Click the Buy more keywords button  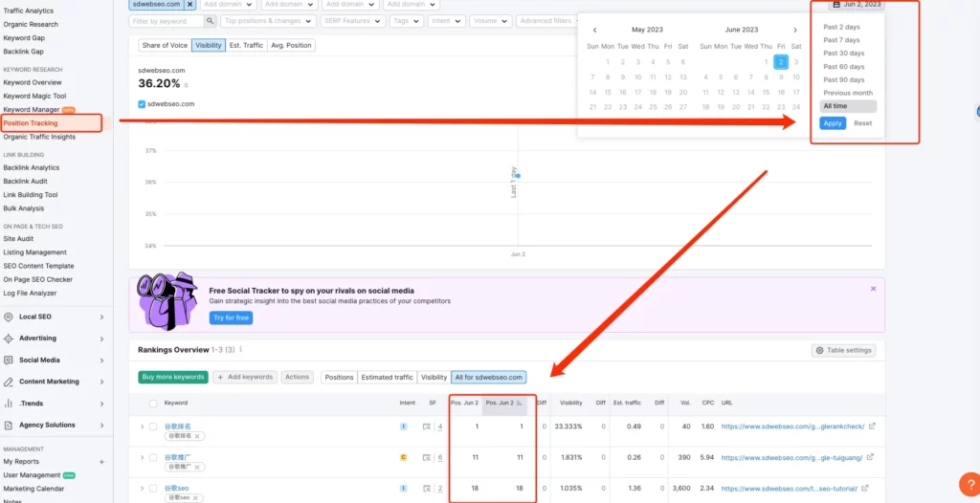tap(173, 378)
